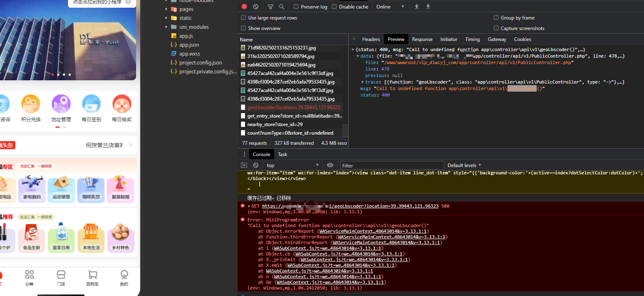The image size is (644, 296).
Task: Click the console Filter input field
Action: click(x=392, y=165)
